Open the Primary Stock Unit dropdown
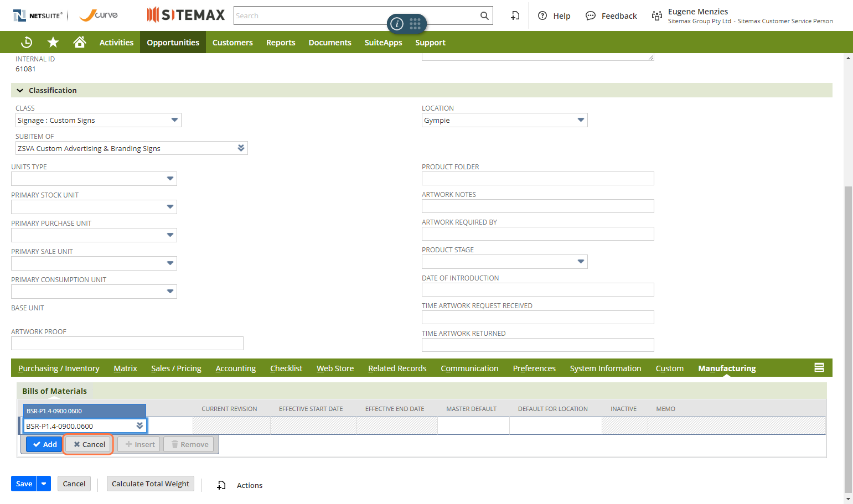Viewport: 853px width, 504px height. 170,207
